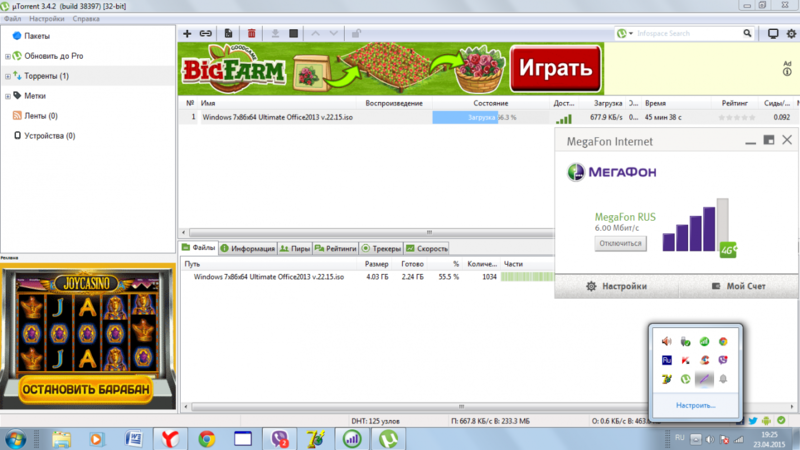Switch to the 'Трекеры' tab
800x450 pixels.
tap(381, 248)
